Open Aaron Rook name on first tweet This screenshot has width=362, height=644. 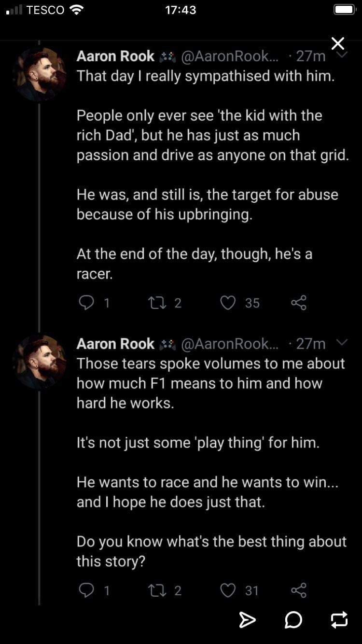(115, 56)
